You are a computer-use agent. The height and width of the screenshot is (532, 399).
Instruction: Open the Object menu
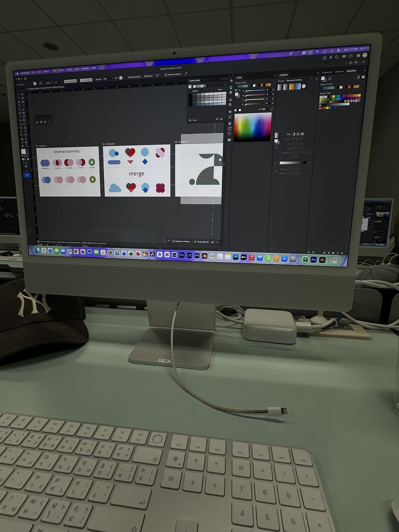[47, 71]
